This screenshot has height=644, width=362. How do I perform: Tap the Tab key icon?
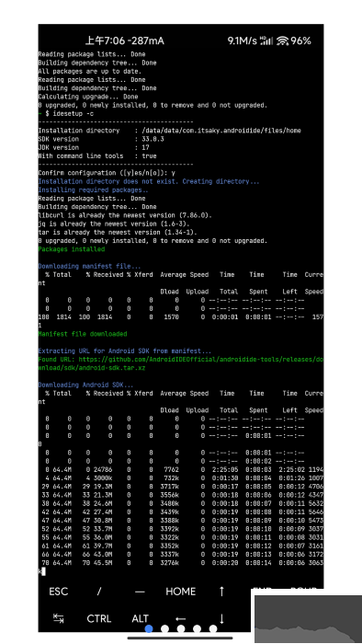58,618
